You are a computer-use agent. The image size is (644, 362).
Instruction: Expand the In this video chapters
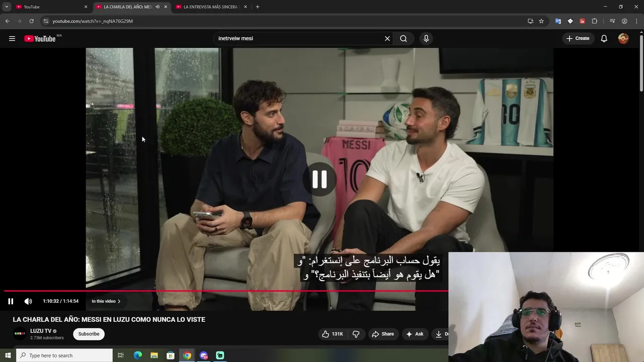[x=106, y=301]
